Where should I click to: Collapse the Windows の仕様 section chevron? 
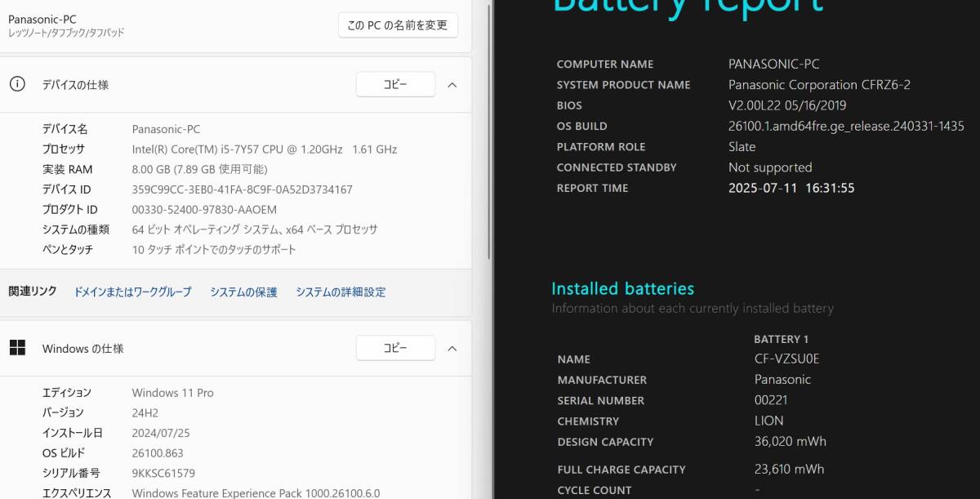coord(452,348)
